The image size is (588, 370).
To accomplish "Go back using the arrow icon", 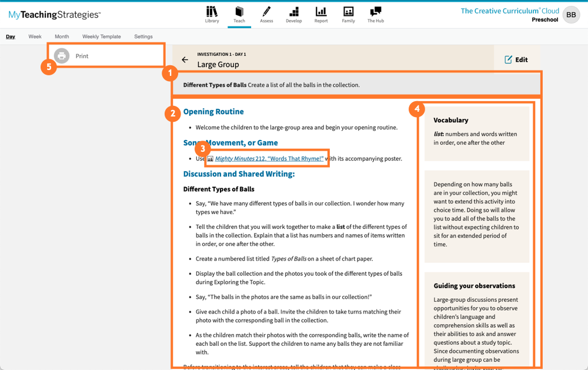I will pos(185,59).
